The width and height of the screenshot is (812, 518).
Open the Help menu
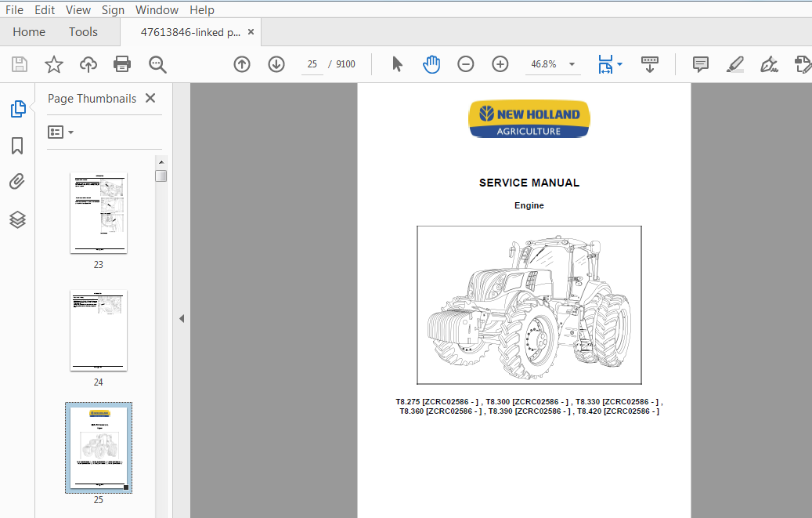click(201, 10)
